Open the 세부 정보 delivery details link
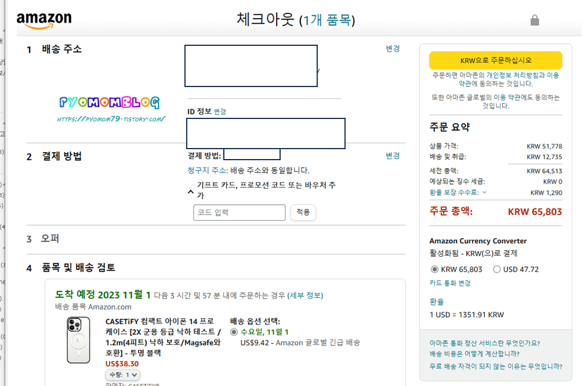588x386 pixels. [x=306, y=295]
